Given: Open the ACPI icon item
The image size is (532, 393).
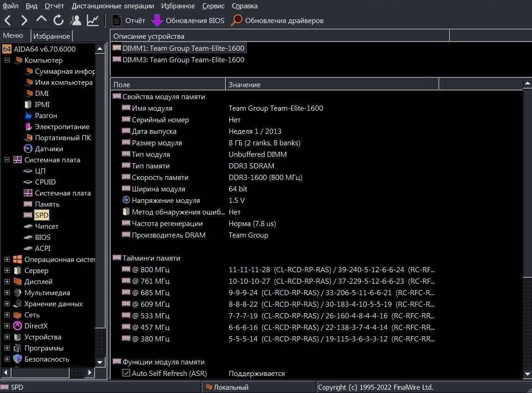Looking at the screenshot, I should point(28,249).
